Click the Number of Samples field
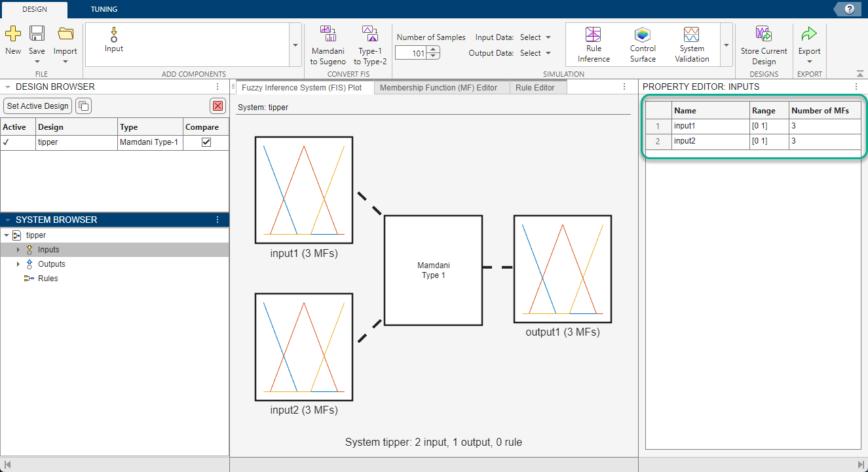 coord(411,54)
